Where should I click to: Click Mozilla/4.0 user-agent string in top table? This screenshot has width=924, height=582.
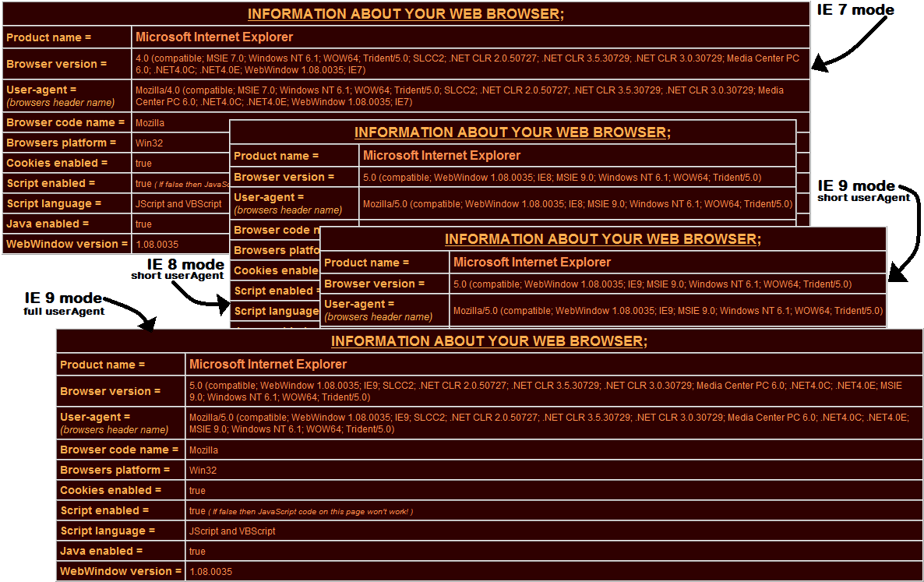click(x=459, y=96)
